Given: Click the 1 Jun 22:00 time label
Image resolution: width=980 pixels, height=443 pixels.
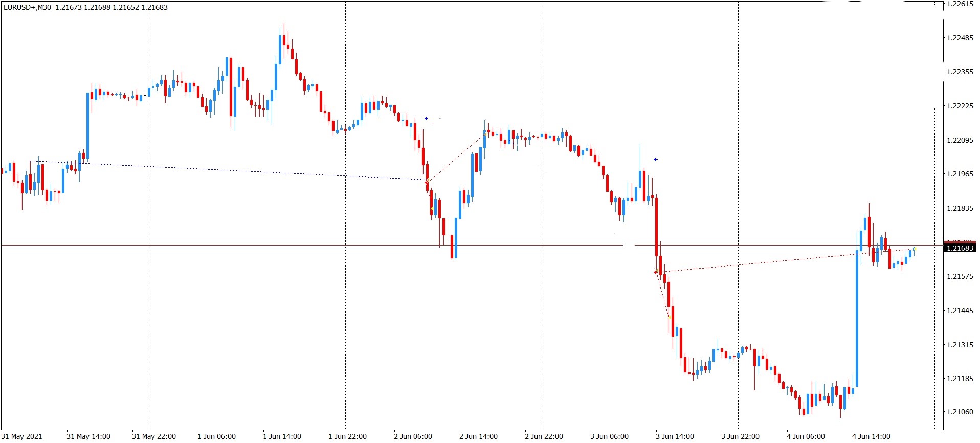Looking at the screenshot, I should [x=348, y=436].
